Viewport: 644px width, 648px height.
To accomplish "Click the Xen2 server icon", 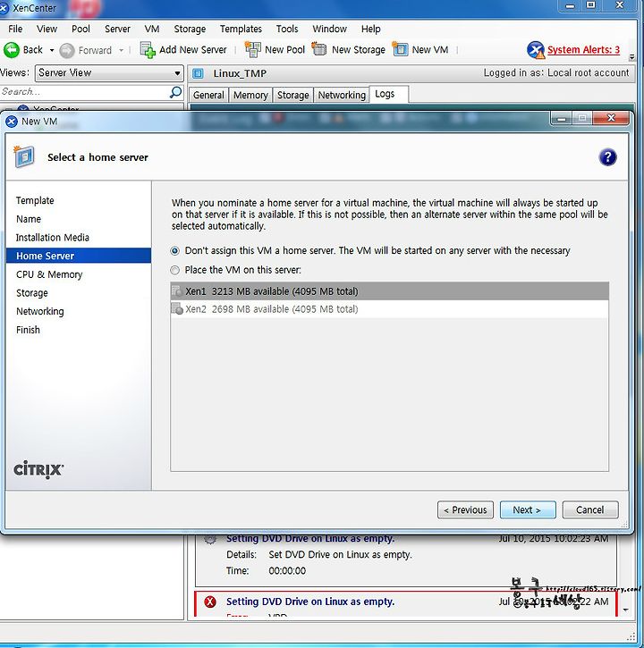I will click(176, 308).
